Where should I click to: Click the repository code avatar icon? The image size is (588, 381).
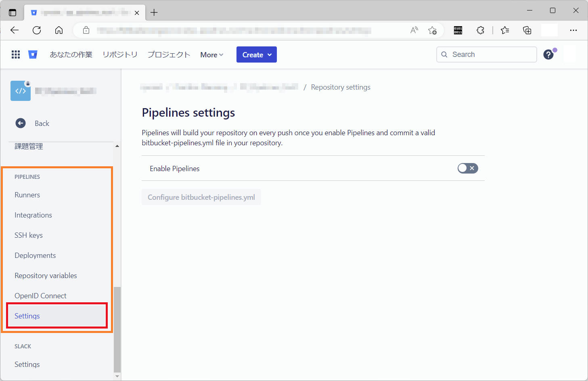(x=21, y=91)
